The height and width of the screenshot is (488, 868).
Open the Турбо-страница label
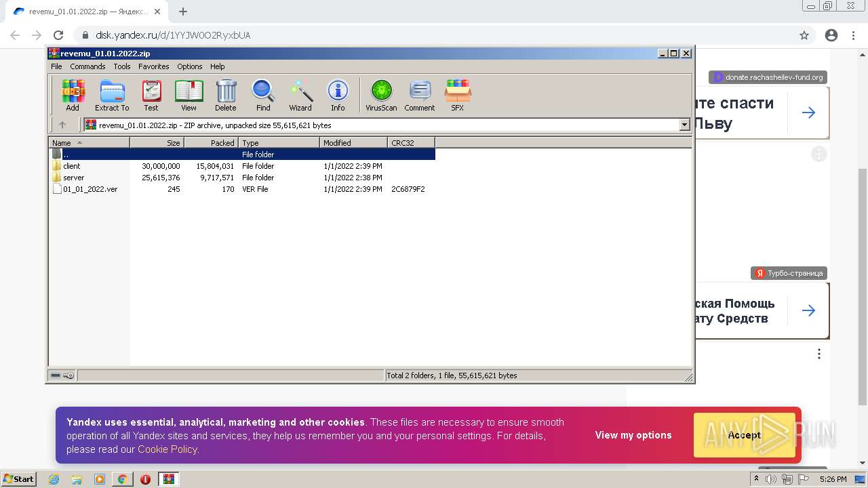point(789,273)
